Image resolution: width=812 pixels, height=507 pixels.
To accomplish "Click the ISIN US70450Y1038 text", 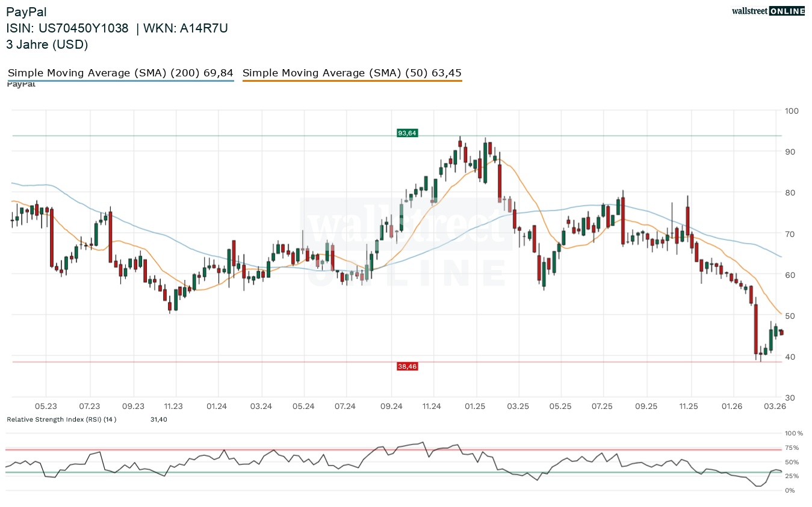I will (x=67, y=28).
